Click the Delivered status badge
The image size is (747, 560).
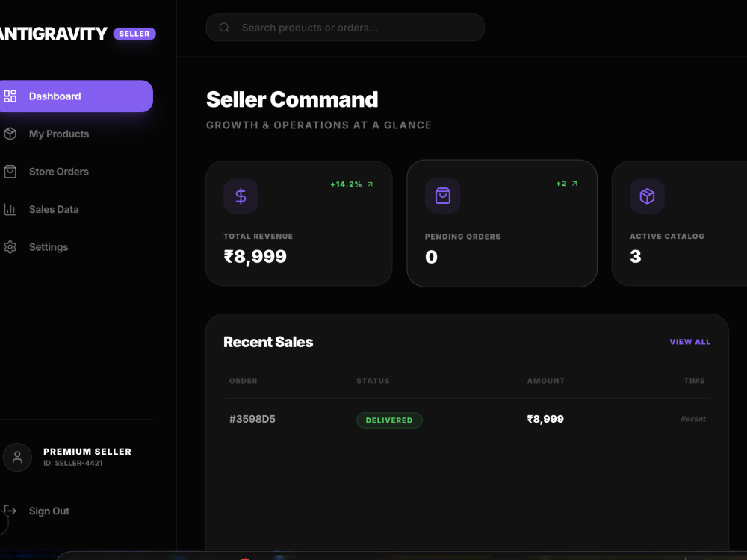click(389, 420)
